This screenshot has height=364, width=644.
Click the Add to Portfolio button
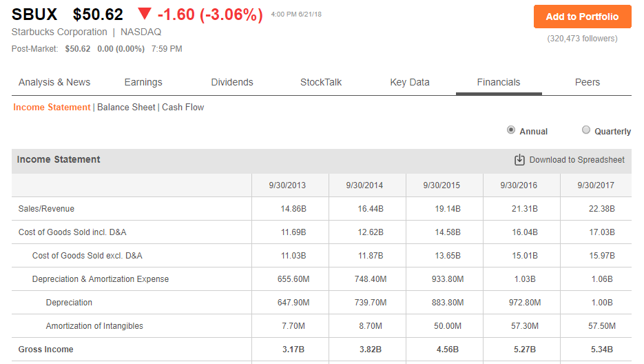583,17
